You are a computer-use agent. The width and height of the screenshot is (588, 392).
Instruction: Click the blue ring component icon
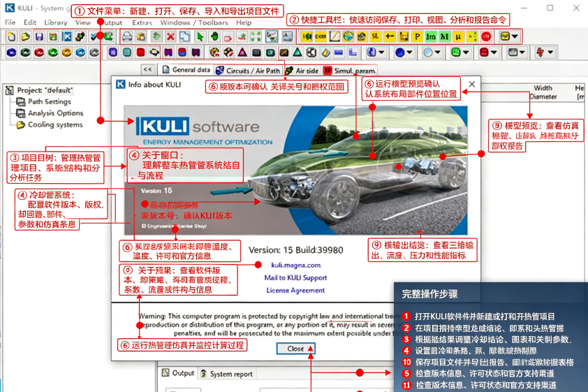tap(12, 52)
